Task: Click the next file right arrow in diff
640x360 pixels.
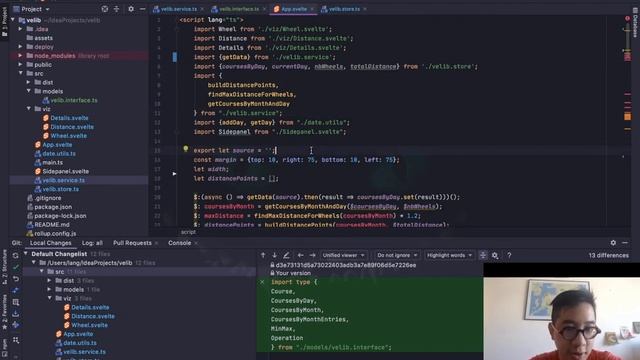Action: coord(312,255)
